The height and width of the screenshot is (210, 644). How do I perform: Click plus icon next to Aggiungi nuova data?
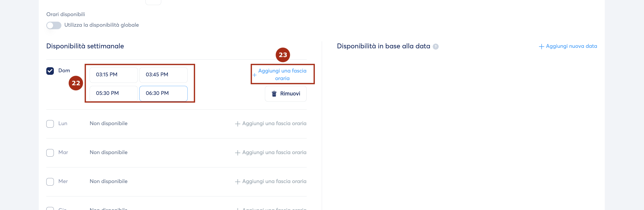[x=541, y=47]
